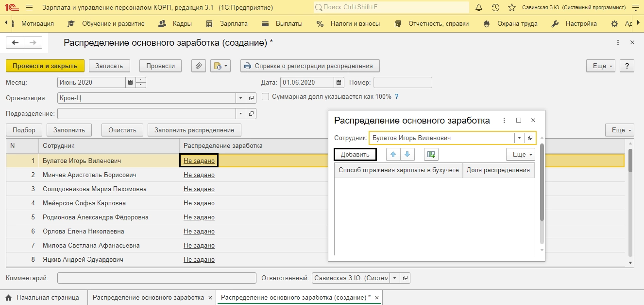Viewport: 644px width, 305px height.
Task: Click Не задано link for Минчев Аристотель Борисович
Action: point(199,175)
